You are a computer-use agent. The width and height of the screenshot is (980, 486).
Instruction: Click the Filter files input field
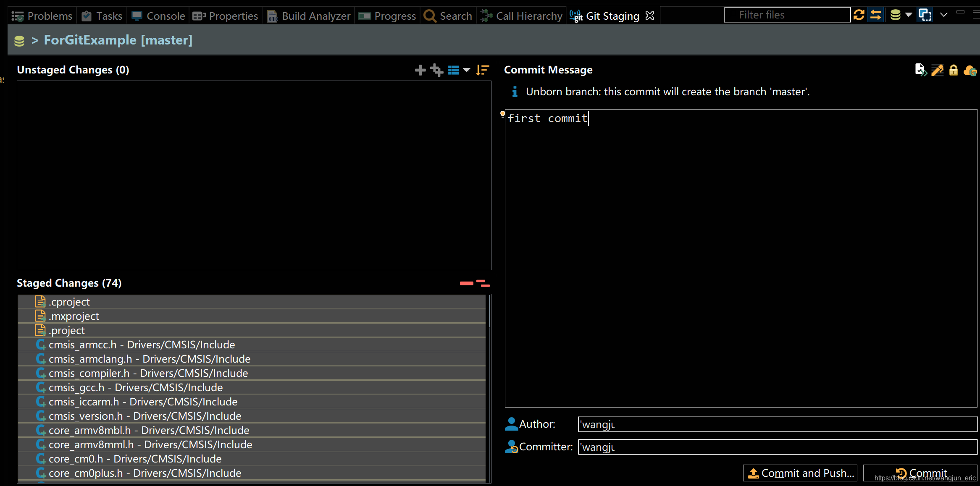point(787,15)
